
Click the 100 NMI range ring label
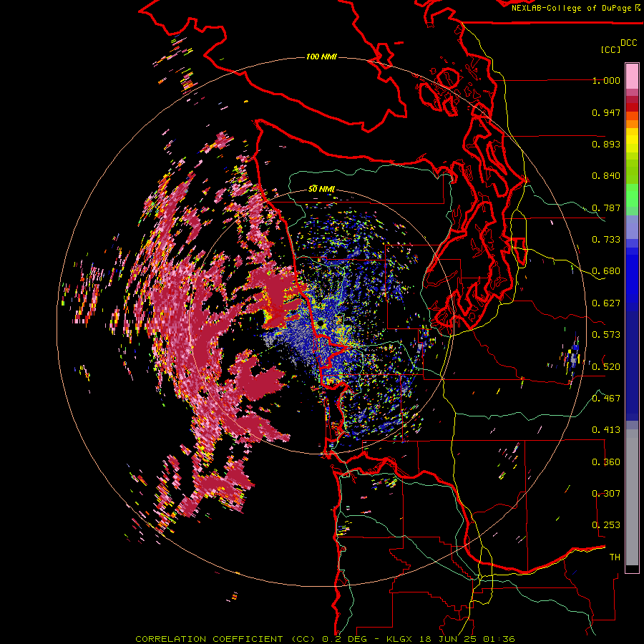click(321, 57)
